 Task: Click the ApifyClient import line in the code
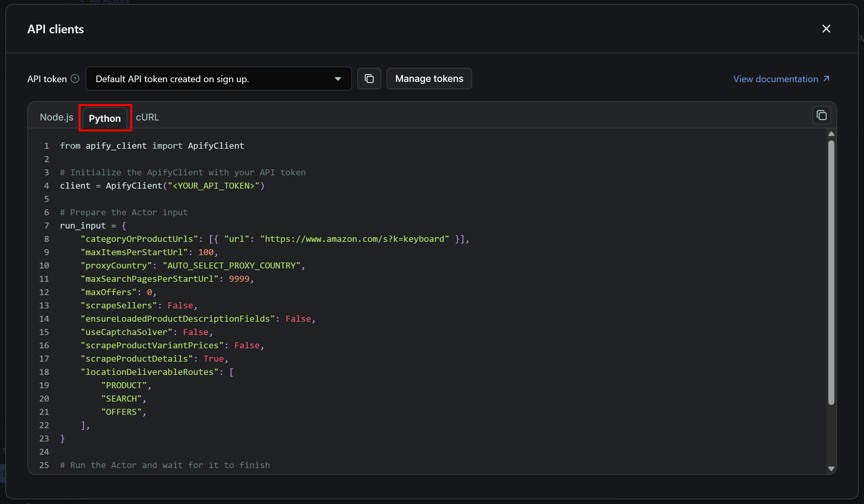coord(152,146)
